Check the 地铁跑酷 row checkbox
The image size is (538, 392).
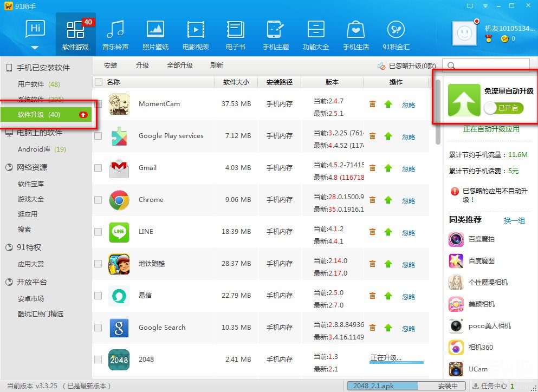(98, 263)
